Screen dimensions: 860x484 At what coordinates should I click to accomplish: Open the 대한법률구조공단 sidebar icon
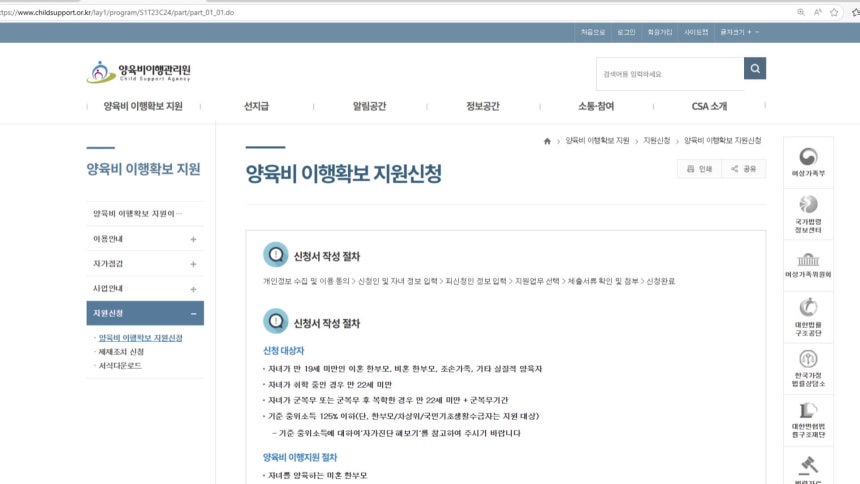click(x=807, y=312)
